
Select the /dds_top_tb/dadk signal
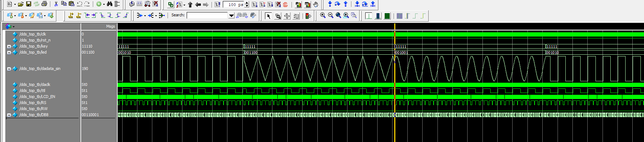(35, 84)
